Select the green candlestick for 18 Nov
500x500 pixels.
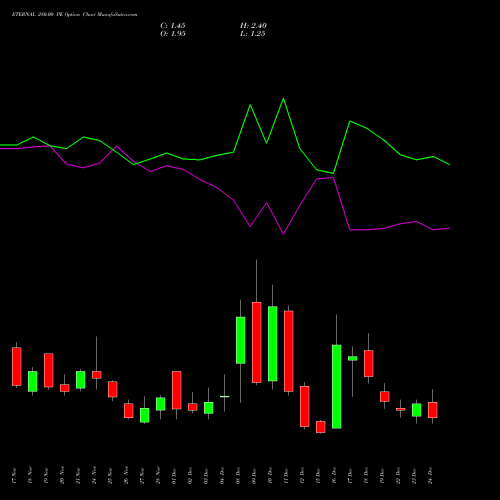point(33,381)
